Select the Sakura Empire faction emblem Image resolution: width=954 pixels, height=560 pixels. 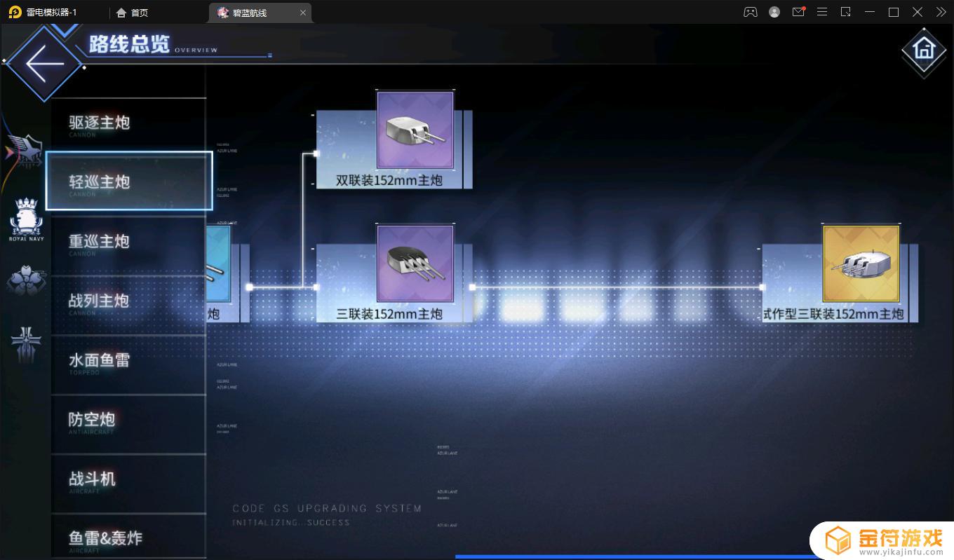pyautogui.click(x=26, y=279)
